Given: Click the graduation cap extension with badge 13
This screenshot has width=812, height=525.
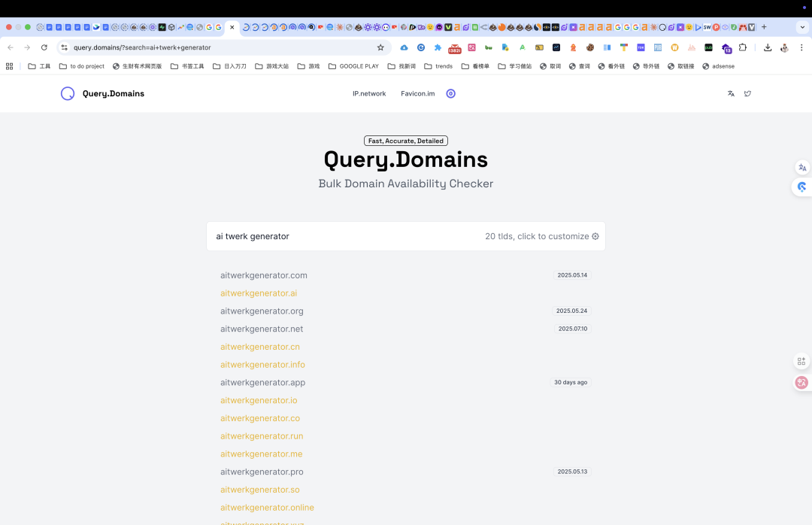Looking at the screenshot, I should (726, 49).
